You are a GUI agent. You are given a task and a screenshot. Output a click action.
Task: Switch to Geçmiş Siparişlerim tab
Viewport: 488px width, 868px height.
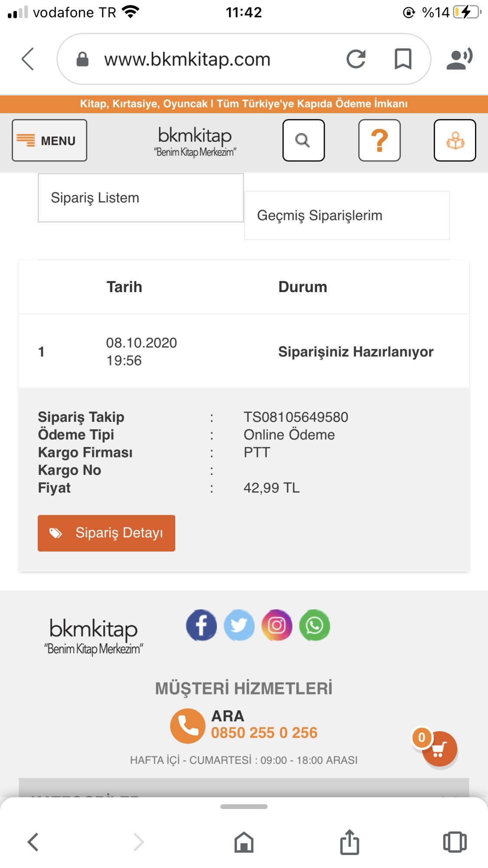(347, 215)
